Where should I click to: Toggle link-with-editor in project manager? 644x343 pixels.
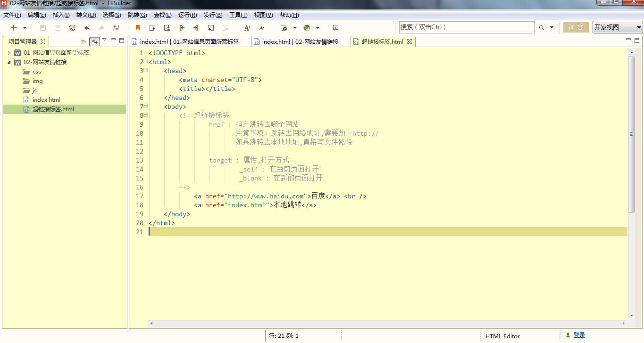click(95, 41)
